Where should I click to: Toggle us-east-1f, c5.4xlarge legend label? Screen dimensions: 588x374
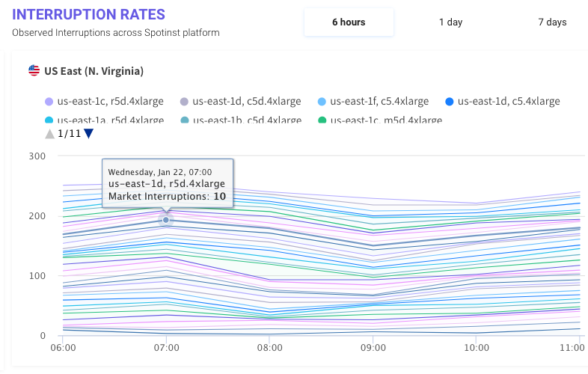click(x=379, y=102)
